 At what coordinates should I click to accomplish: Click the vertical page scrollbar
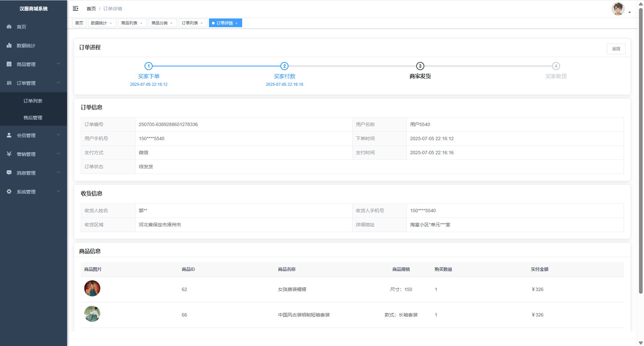click(641, 151)
